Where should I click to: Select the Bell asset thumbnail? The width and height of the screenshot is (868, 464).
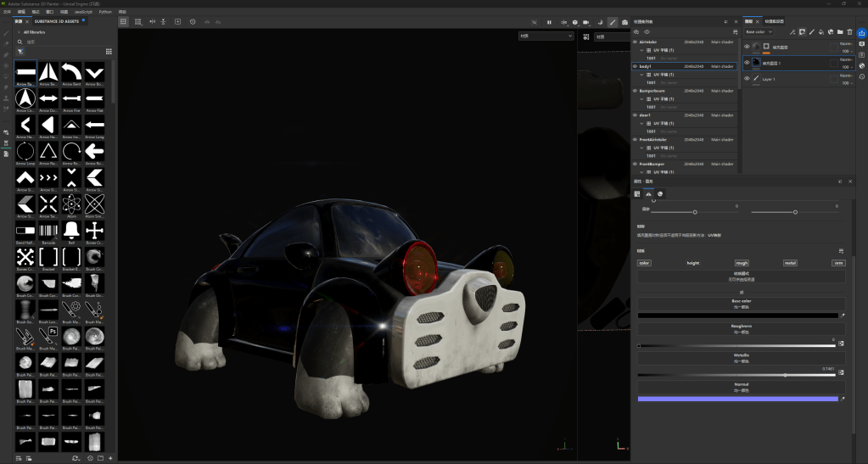(72, 230)
